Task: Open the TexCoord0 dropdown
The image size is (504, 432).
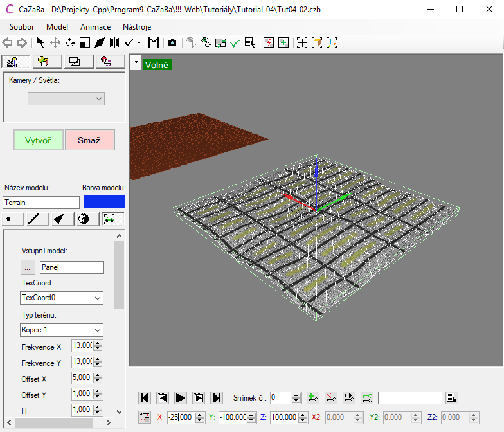Action: [62, 298]
